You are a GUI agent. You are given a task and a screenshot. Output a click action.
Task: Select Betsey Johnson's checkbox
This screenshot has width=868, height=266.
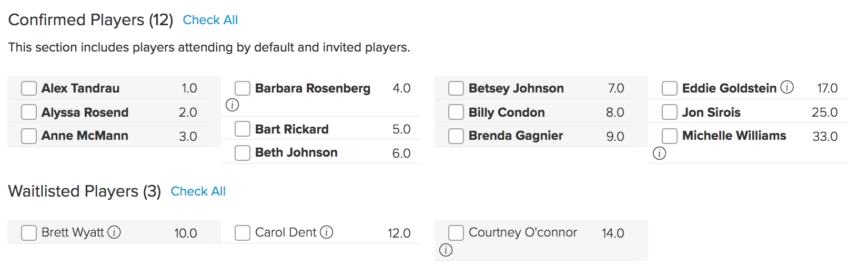coord(456,88)
